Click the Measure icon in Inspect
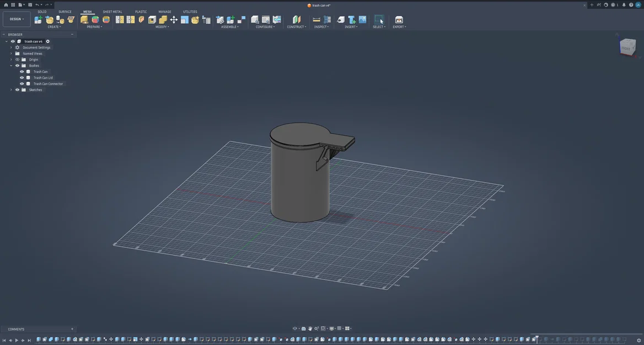This screenshot has height=345, width=644. click(x=316, y=20)
